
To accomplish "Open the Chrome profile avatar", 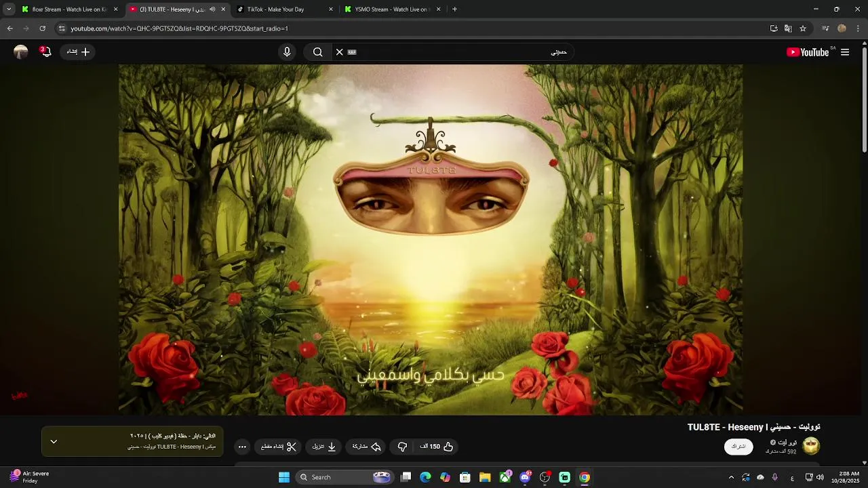I will click(842, 28).
